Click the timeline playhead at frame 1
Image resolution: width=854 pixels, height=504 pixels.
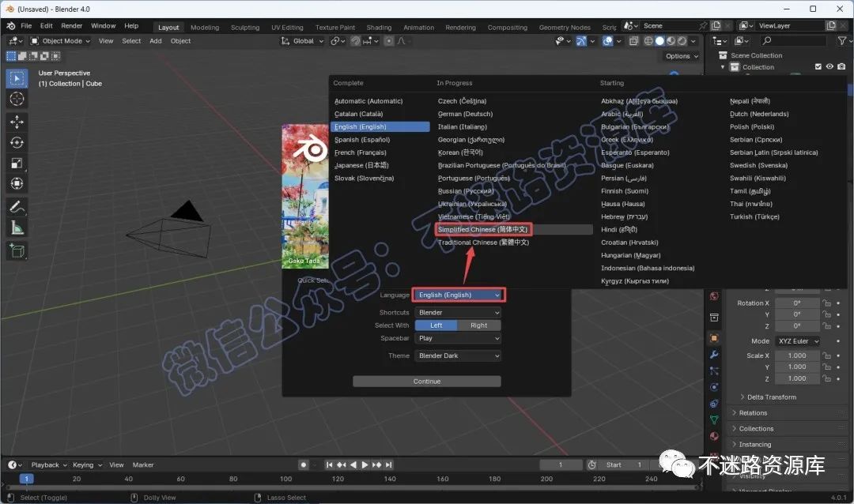click(x=26, y=479)
